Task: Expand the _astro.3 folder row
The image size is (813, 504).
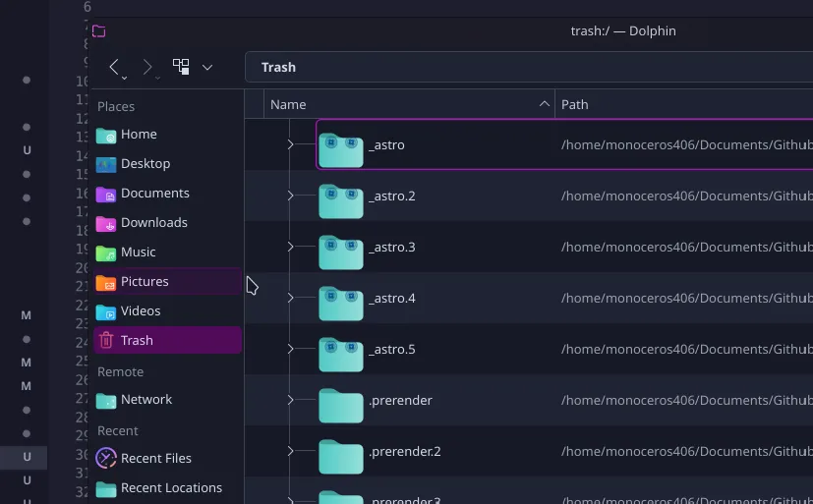Action: pos(290,247)
